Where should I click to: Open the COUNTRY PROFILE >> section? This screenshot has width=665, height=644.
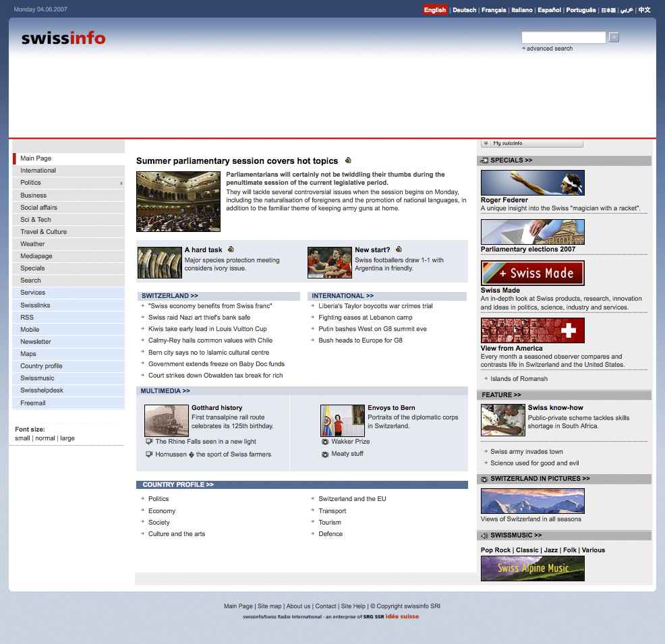(x=178, y=485)
